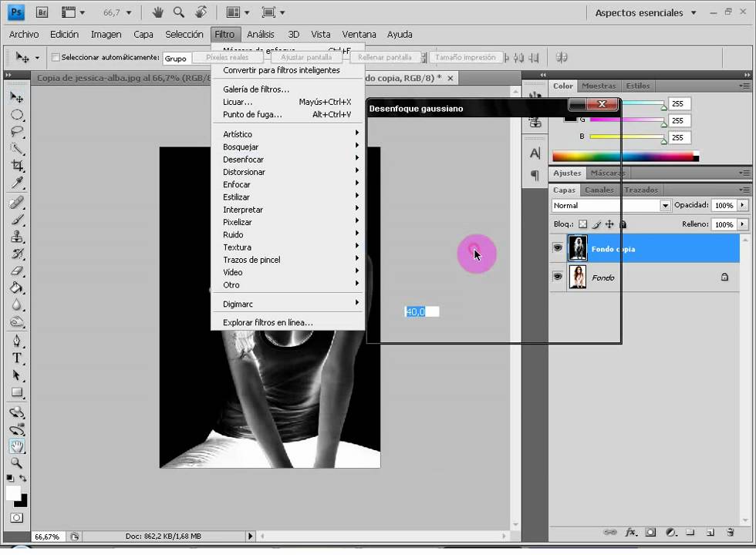Select the Healing Brush tool

17,203
